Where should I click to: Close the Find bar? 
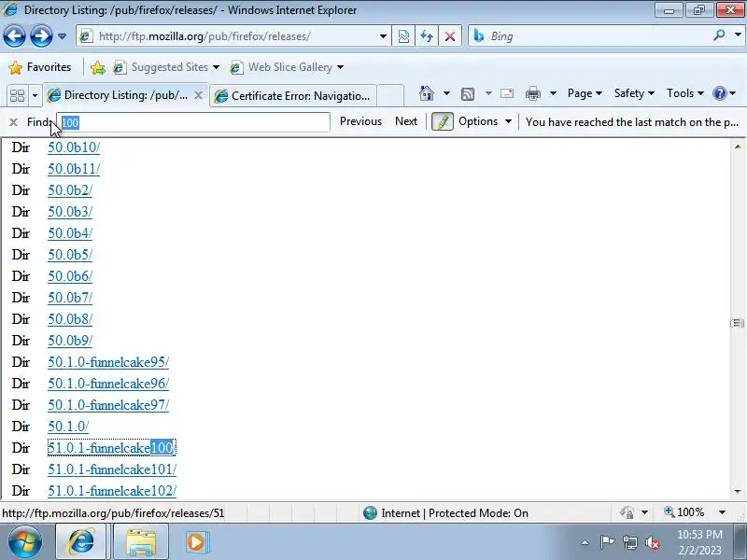point(13,122)
